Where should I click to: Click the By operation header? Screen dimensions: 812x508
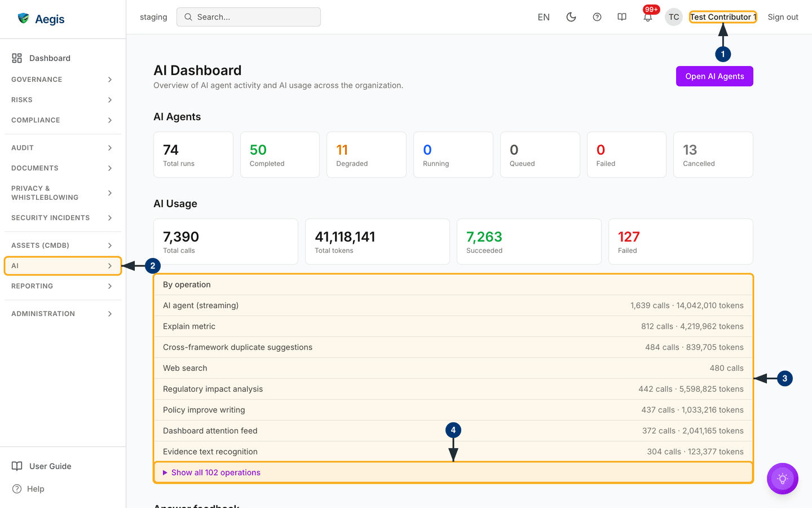(453, 284)
